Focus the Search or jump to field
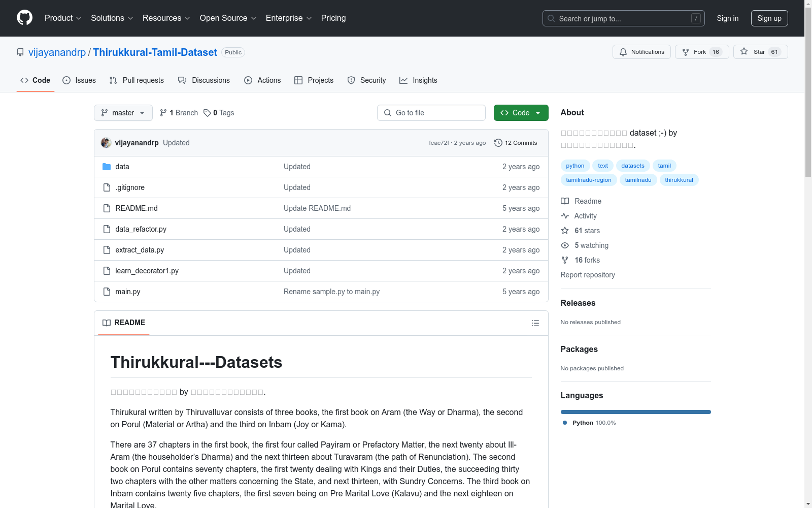812x508 pixels. [x=624, y=18]
